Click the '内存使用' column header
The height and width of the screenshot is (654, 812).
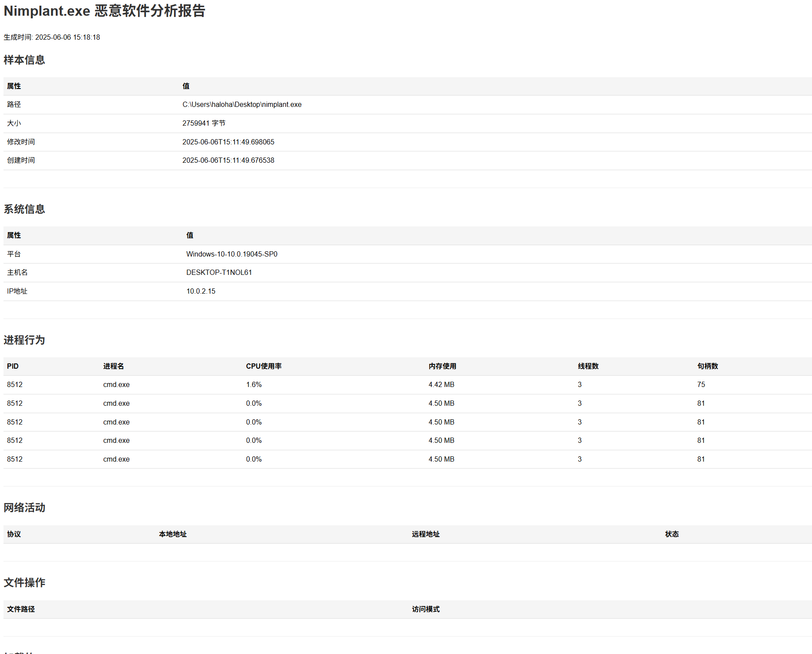point(442,366)
